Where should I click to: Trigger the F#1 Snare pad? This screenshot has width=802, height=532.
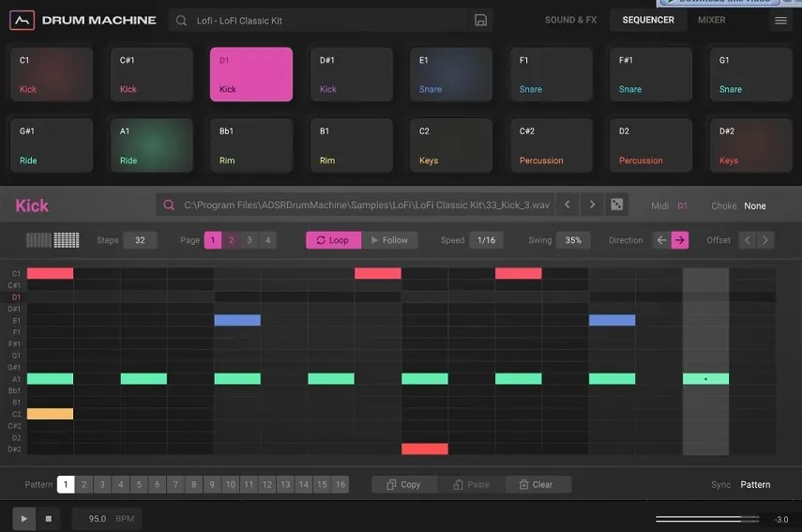pos(651,74)
